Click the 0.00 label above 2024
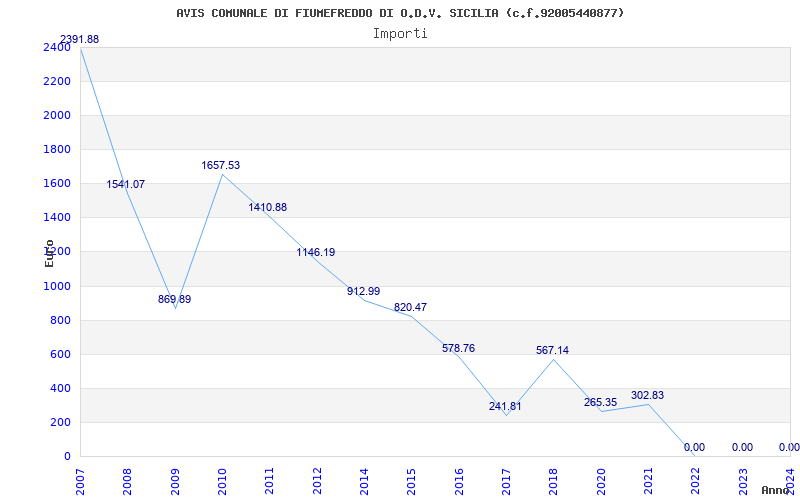The width and height of the screenshot is (800, 500). 789,447
